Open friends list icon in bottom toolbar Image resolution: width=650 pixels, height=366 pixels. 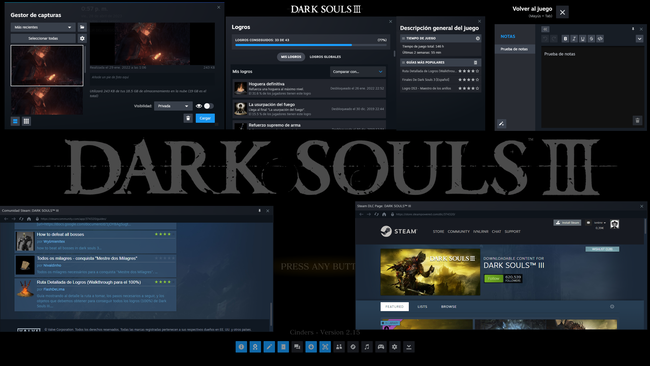[339, 347]
